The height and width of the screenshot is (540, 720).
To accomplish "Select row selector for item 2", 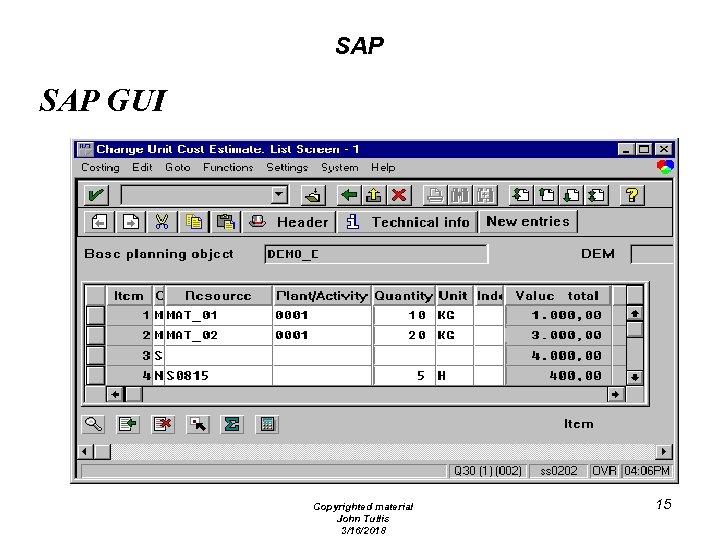I will 96,335.
